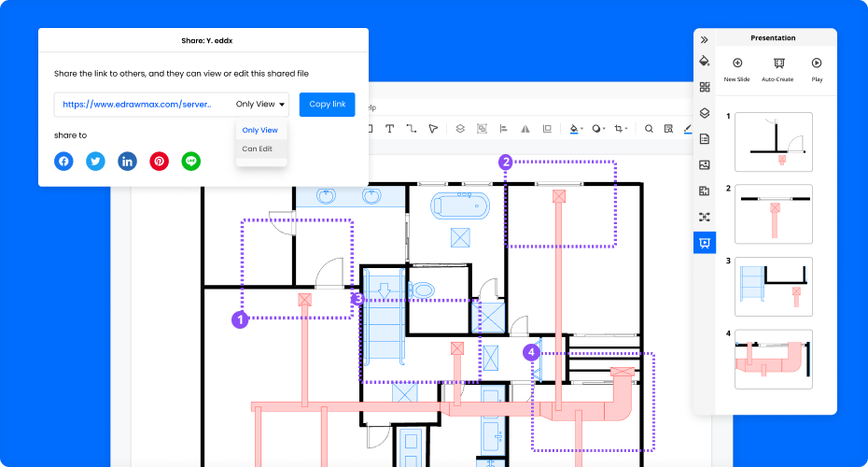Image resolution: width=868 pixels, height=467 pixels.
Task: Select the edrawmax share link field
Action: [x=137, y=105]
